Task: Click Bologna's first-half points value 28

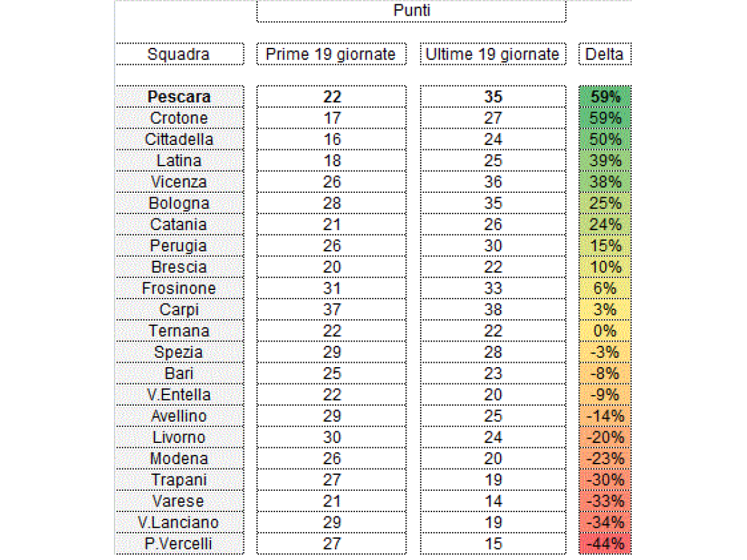Action: pos(332,203)
